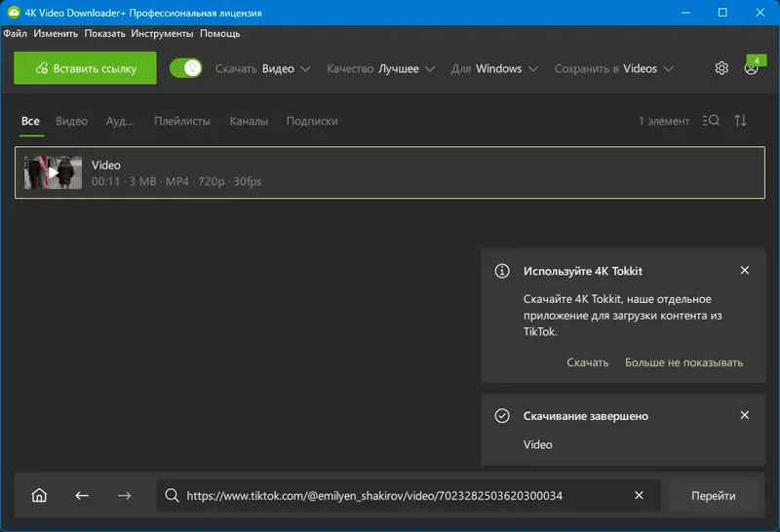Click the info icon in Tokkit notification
Screen dimensions: 780x532
[502, 271]
